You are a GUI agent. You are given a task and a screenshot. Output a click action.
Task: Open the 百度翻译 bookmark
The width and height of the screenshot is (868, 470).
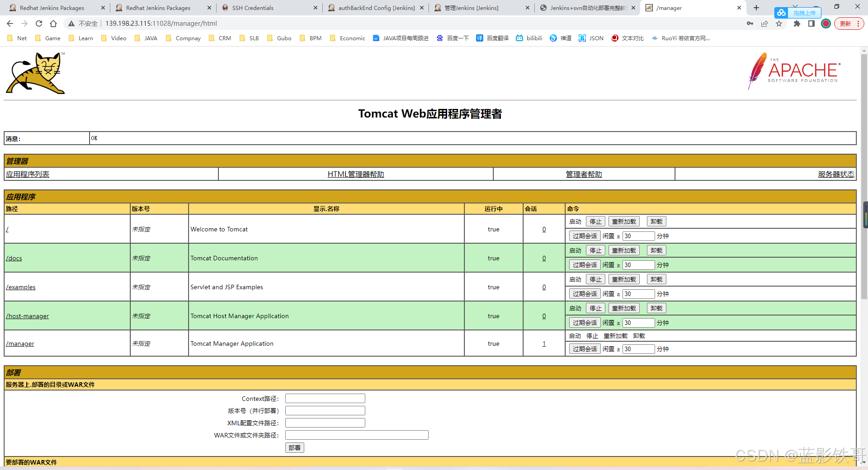(492, 38)
